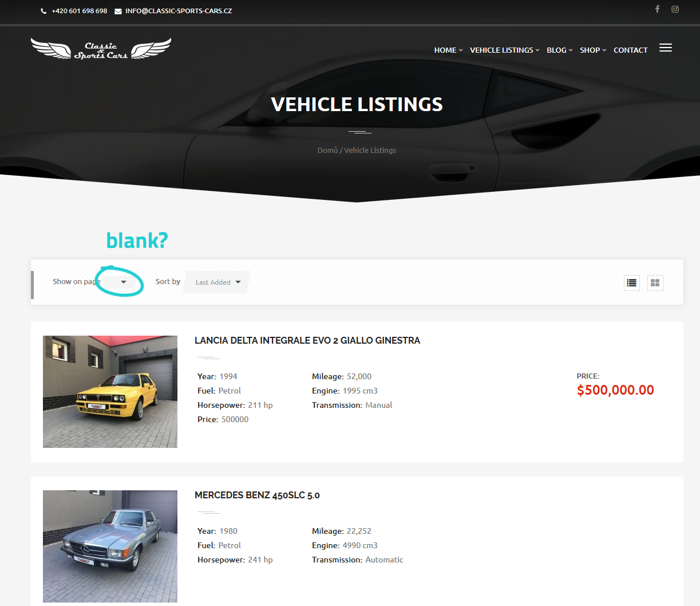Click the phone icon in top bar
The width and height of the screenshot is (700, 606).
tap(43, 11)
